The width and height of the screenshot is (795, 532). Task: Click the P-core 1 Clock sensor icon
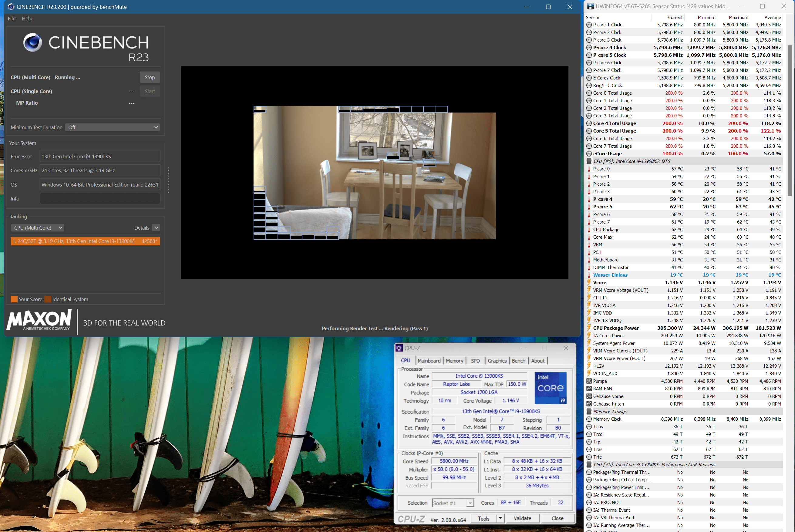point(589,25)
